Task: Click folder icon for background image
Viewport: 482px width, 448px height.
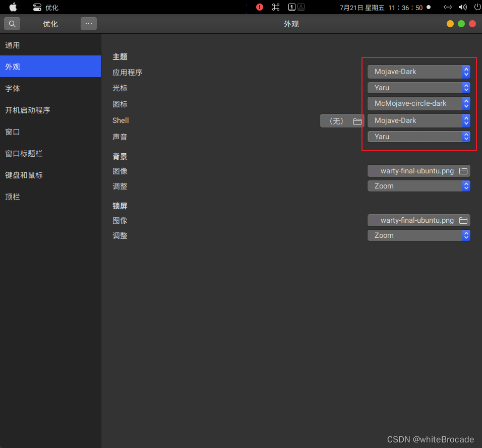Action: click(463, 171)
